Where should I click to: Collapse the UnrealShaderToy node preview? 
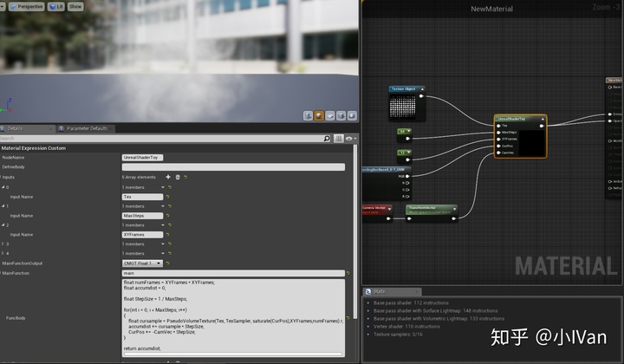click(x=543, y=119)
